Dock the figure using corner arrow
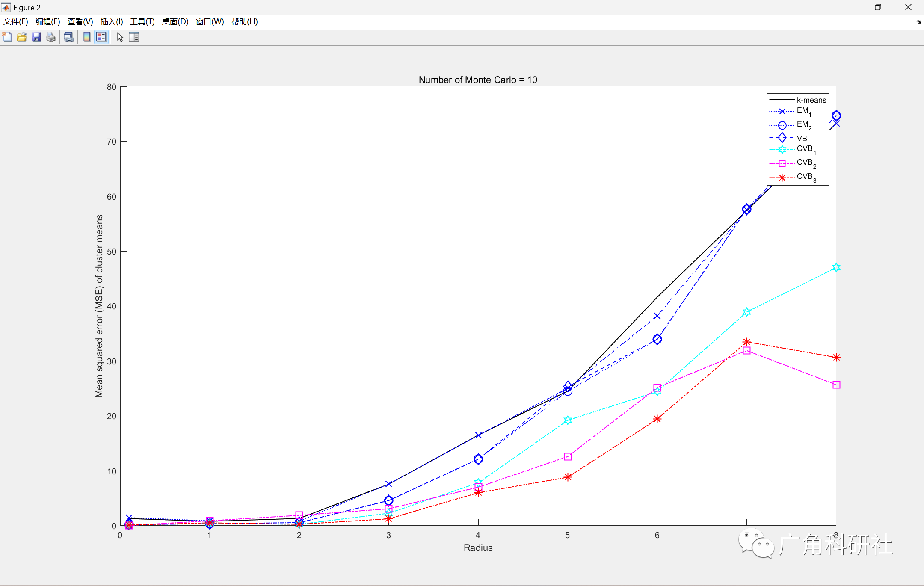Image resolution: width=924 pixels, height=586 pixels. coord(919,22)
